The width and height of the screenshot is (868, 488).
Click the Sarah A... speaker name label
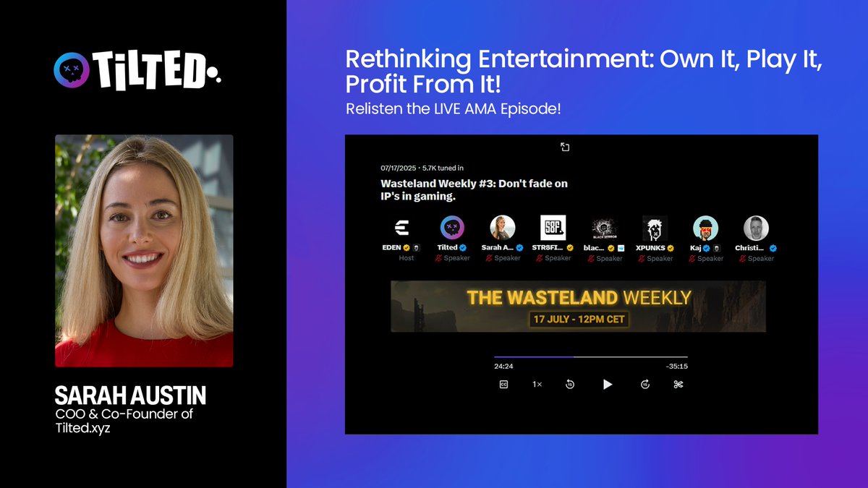pyautogui.click(x=497, y=247)
